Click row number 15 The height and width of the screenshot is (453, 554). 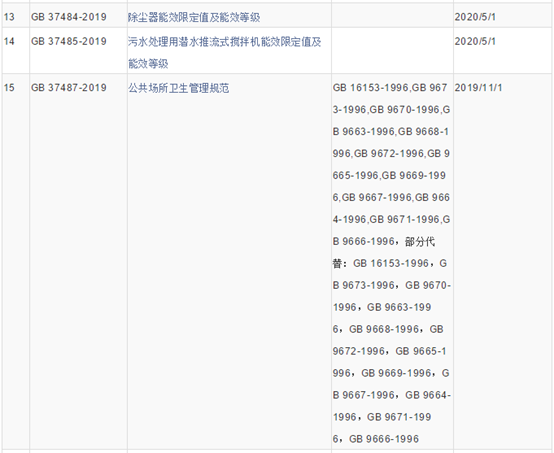click(9, 88)
